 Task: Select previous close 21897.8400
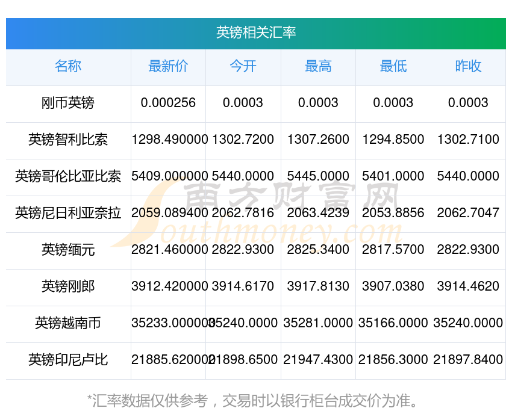coord(468,360)
